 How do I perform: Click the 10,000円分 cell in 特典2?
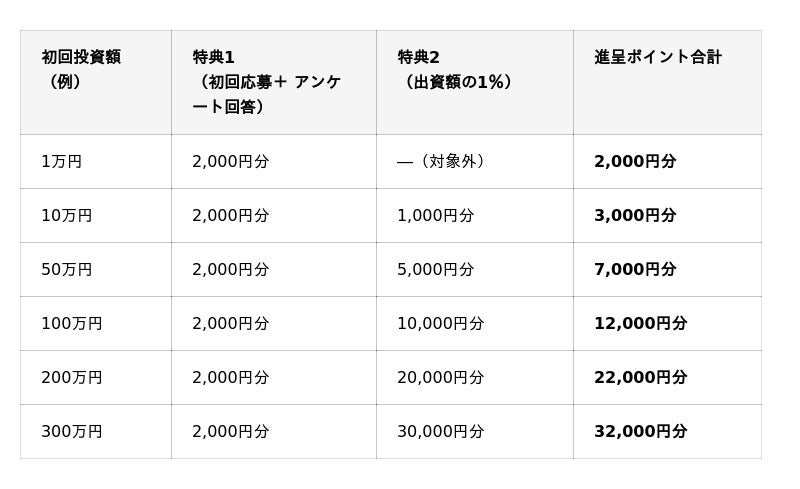[475, 324]
